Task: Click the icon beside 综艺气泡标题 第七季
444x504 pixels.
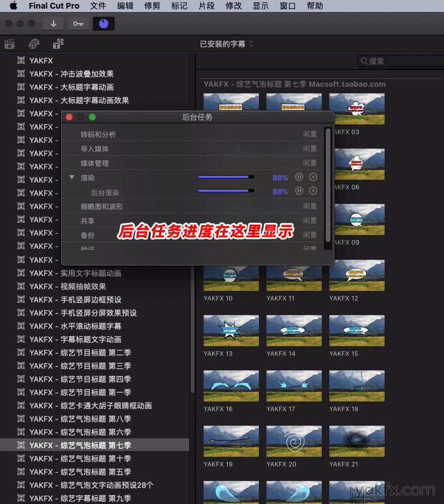Action: point(21,445)
